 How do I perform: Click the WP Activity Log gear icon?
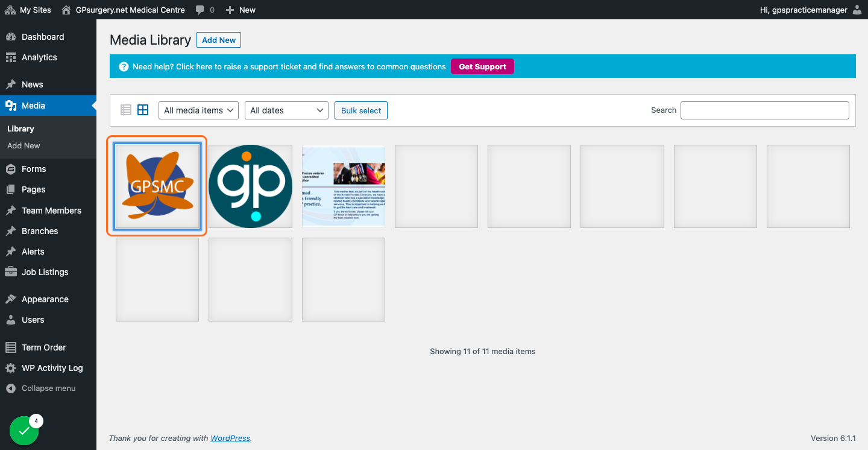pos(11,368)
